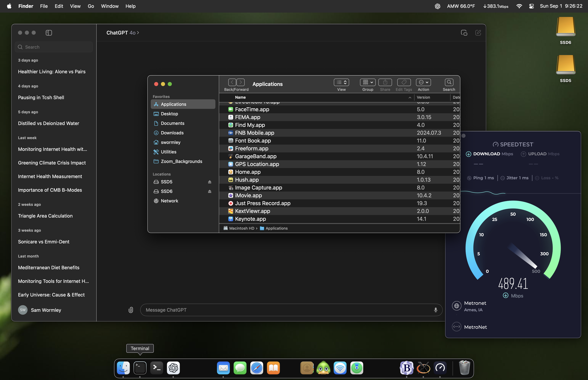This screenshot has height=380, width=588.
Task: Toggle the ChatGPT sidebar panel icon
Action: (x=49, y=32)
